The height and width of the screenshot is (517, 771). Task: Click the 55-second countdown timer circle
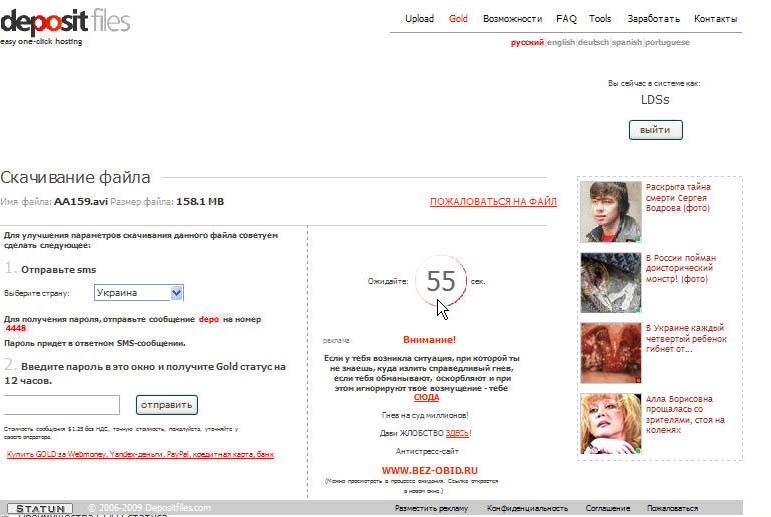pos(441,281)
